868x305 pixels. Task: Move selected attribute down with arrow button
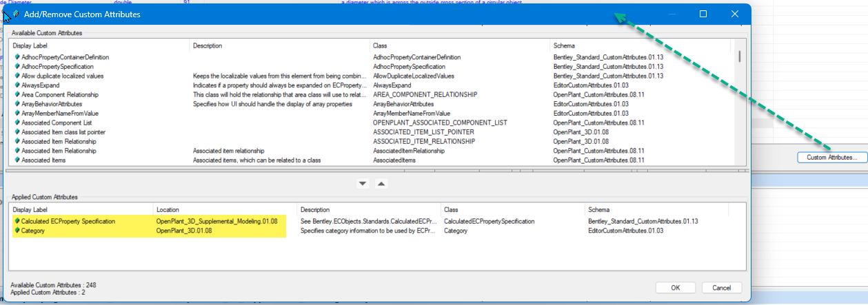(x=363, y=184)
